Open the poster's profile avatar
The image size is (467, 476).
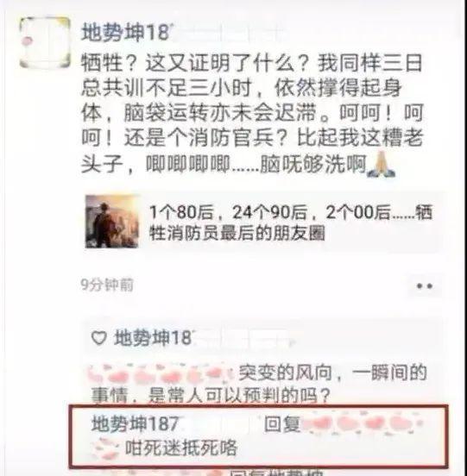(45, 42)
